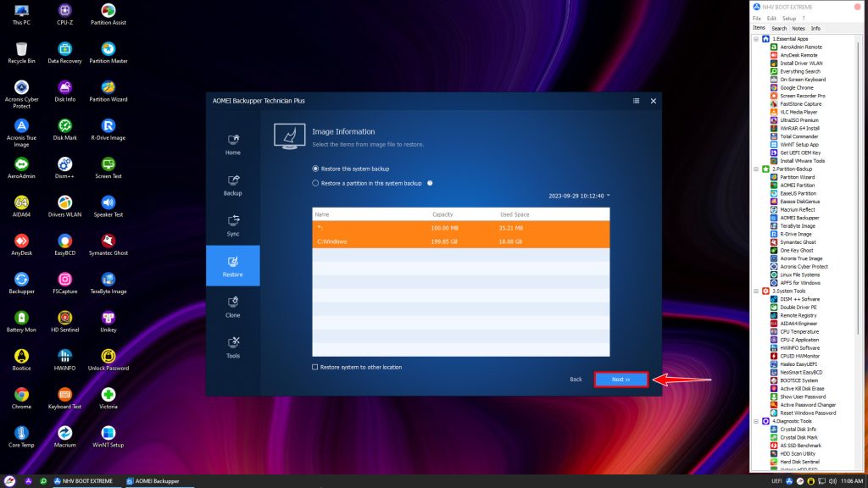Open EasyBCD desktop icon
The width and height of the screenshot is (868, 488).
(64, 245)
